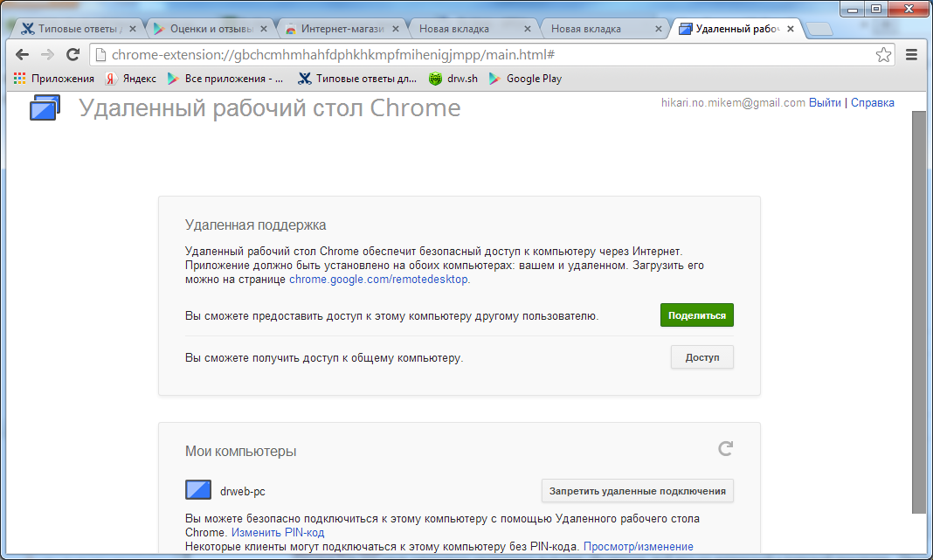Refresh the Мои компьютеры list icon
This screenshot has width=933, height=560.
pos(725,448)
